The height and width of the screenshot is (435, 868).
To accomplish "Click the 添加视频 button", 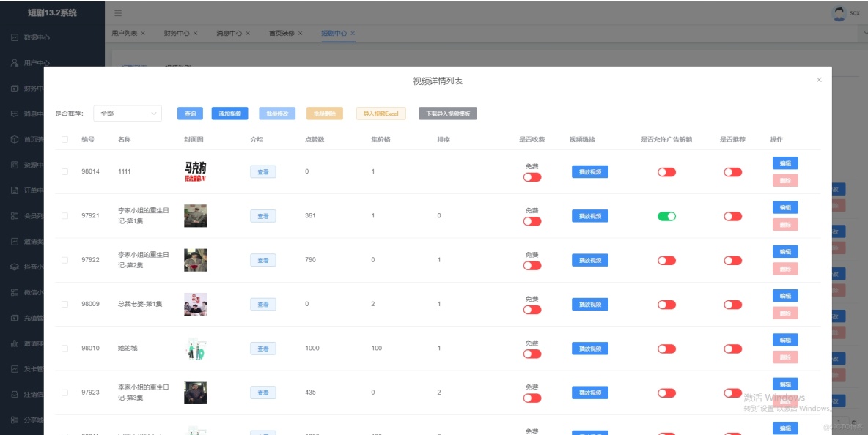I will tap(229, 114).
